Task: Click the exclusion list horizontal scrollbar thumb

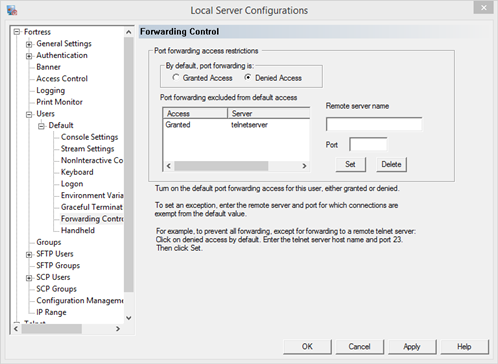Action: [221, 166]
